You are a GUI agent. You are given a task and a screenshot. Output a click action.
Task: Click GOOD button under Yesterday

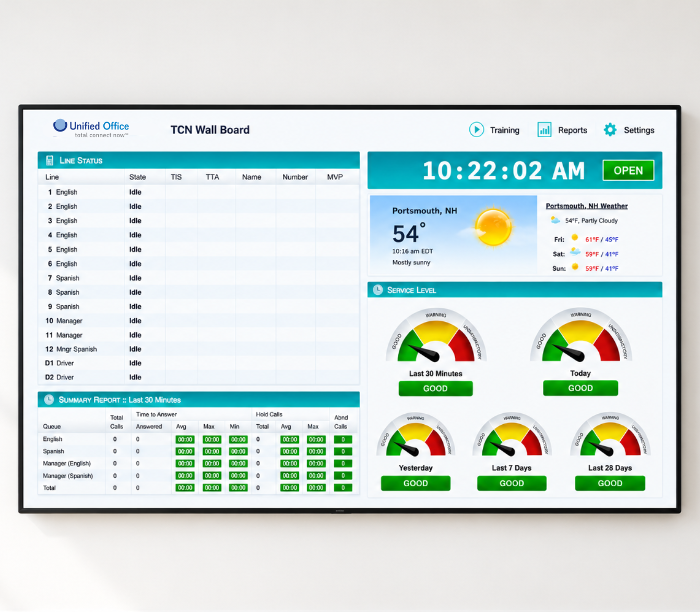tap(416, 483)
